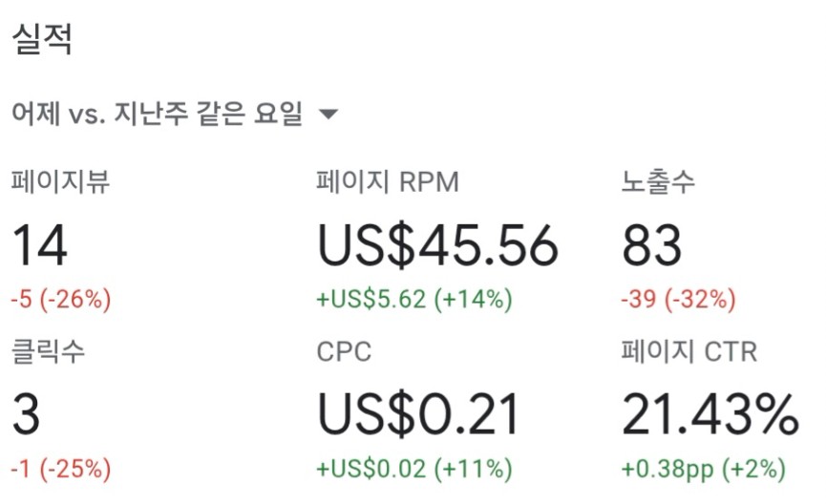The width and height of the screenshot is (826, 504).
Task: Click the US$45.56 page RPM value
Action: click(437, 245)
